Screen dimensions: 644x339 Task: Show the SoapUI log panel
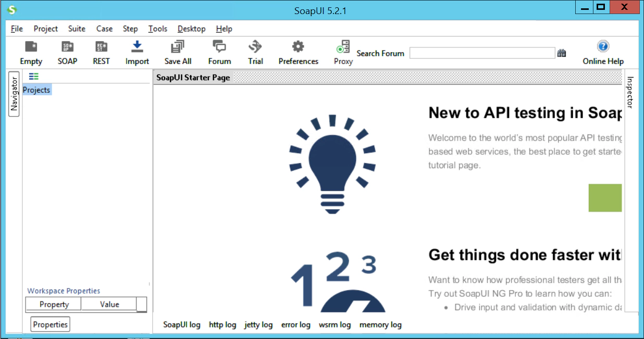coord(181,324)
